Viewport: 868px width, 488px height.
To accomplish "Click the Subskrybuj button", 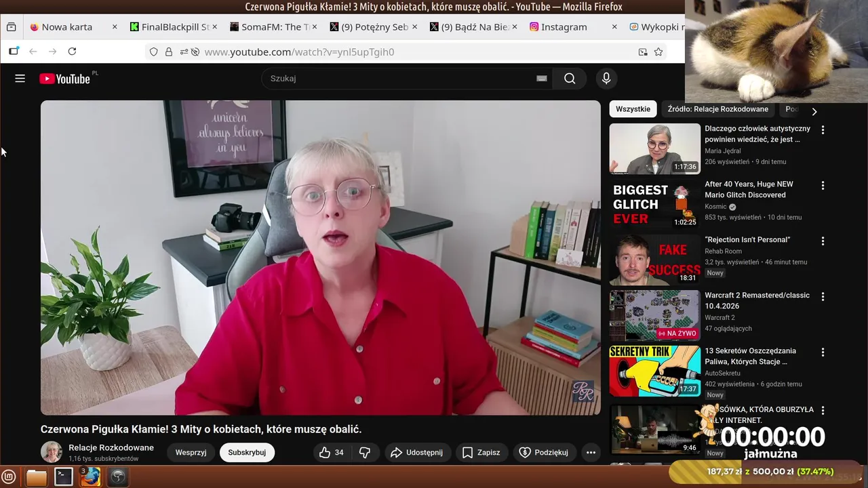I will pos(247,452).
